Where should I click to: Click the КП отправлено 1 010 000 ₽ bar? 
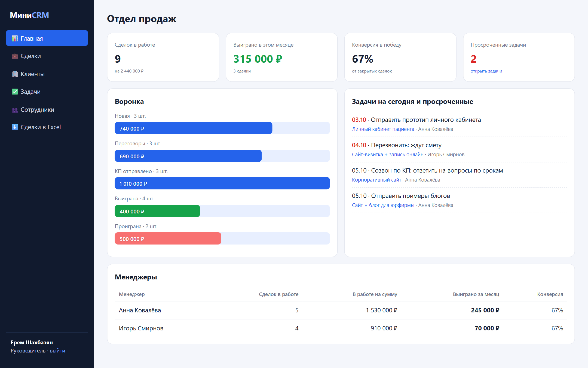[x=222, y=183]
